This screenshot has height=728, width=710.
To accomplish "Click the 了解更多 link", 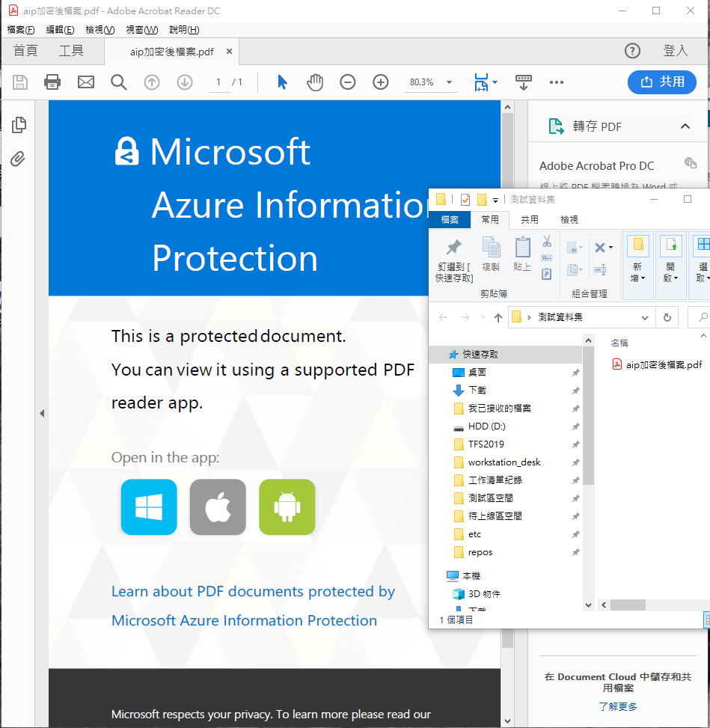I will click(618, 706).
